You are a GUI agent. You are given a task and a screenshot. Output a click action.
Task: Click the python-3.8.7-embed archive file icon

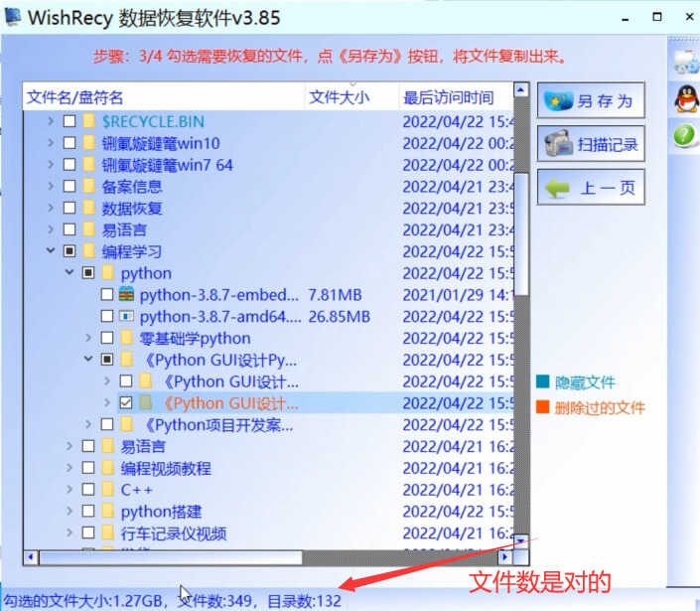[x=126, y=294]
